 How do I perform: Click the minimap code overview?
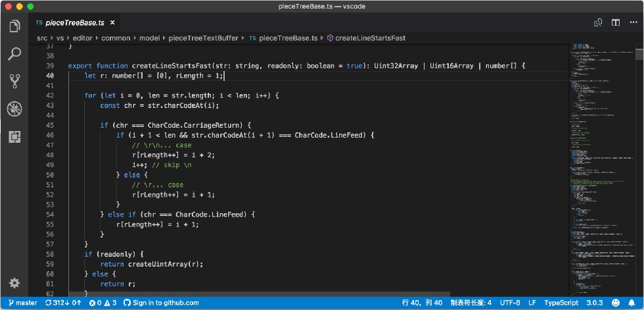tap(602, 170)
